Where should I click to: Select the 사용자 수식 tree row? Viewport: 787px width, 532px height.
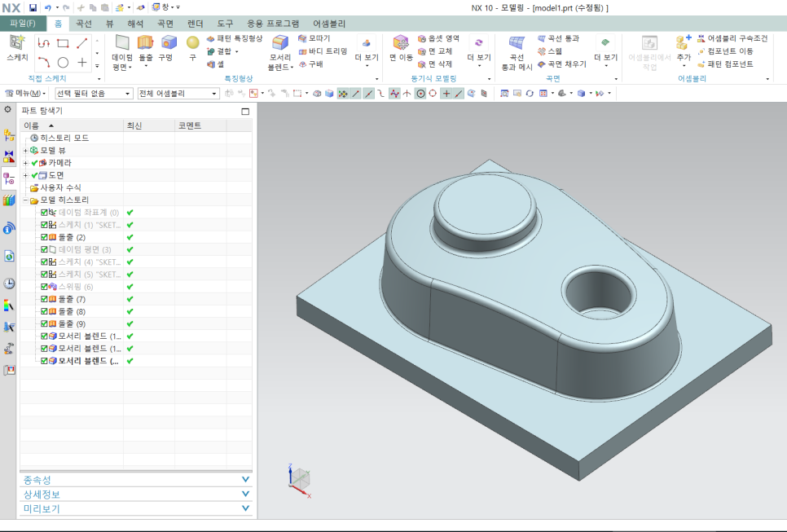tap(55, 187)
